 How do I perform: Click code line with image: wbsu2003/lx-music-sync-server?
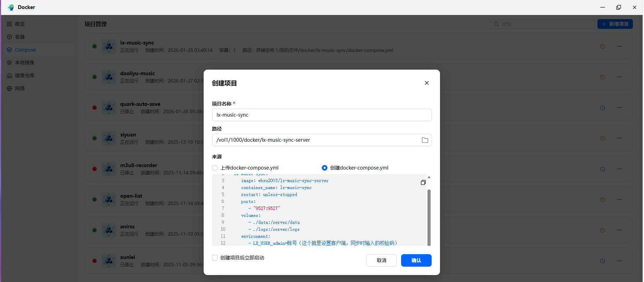coord(285,181)
